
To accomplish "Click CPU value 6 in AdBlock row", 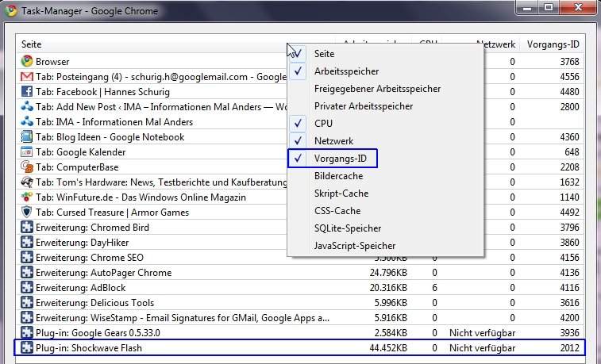I will point(434,287).
